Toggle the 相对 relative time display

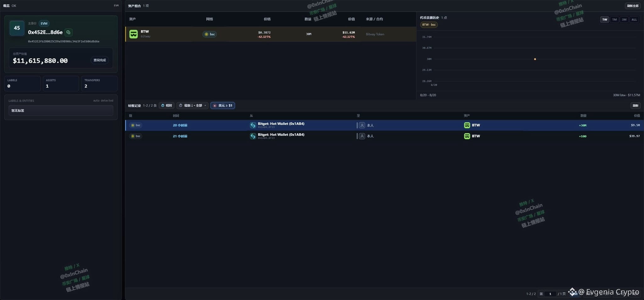[167, 106]
